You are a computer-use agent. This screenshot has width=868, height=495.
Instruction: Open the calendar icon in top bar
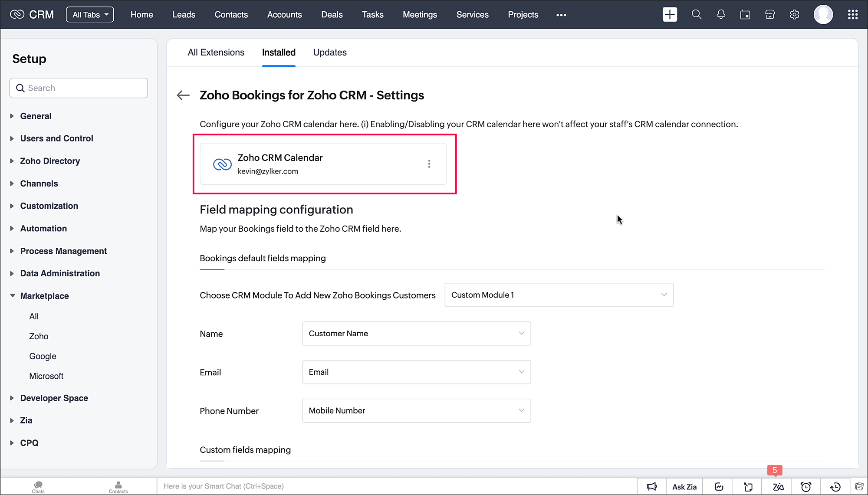pos(745,14)
